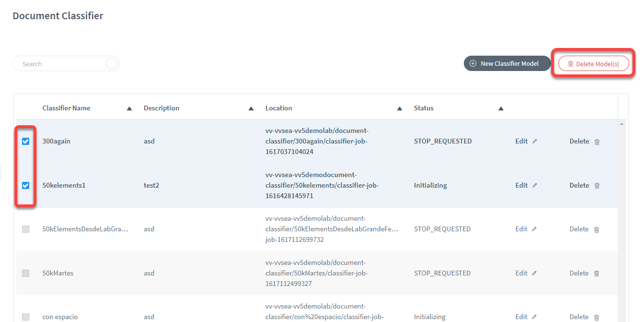Click the Description column header
The height and width of the screenshot is (322, 644).
click(x=161, y=108)
